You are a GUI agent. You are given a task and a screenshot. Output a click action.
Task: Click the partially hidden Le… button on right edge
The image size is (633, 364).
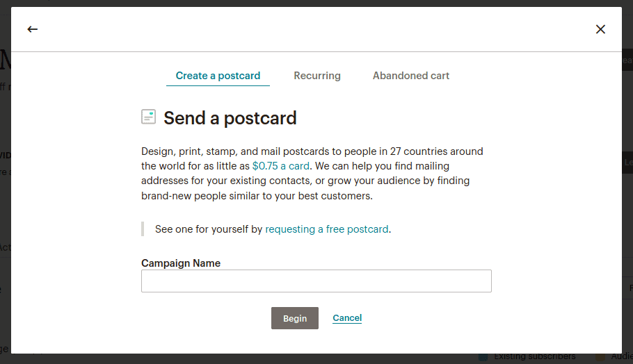click(x=627, y=163)
